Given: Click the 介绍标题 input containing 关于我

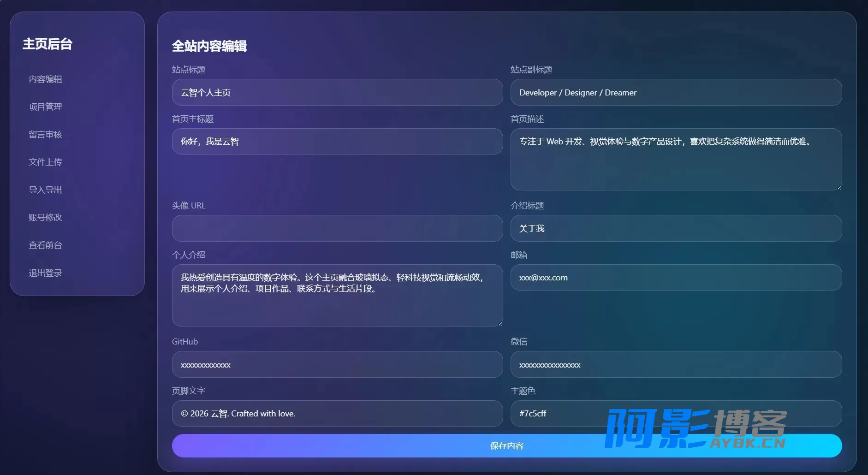Looking at the screenshot, I should point(676,228).
